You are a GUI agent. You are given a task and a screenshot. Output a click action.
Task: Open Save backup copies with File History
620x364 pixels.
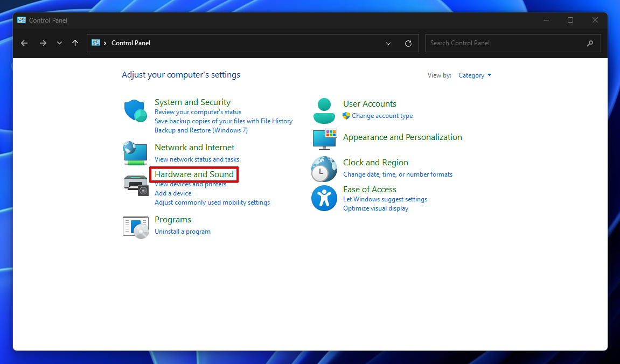(224, 121)
